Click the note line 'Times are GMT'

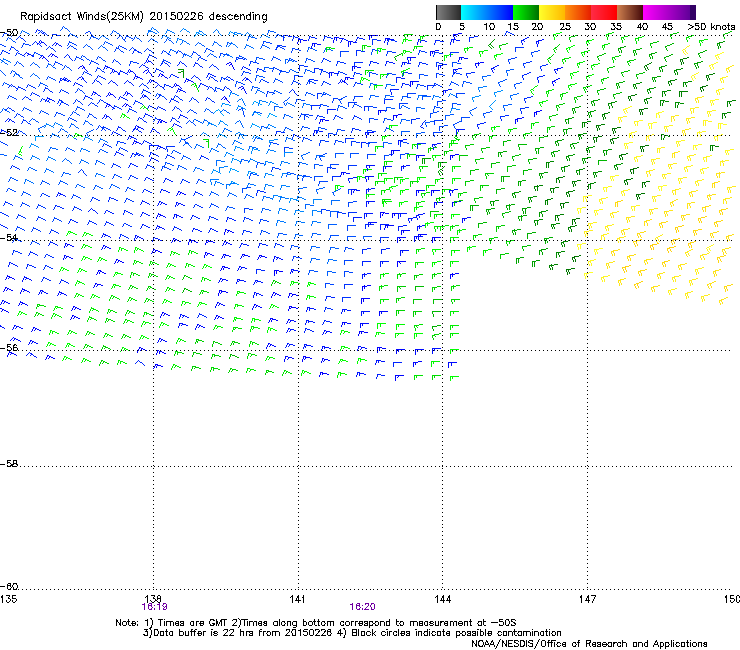pos(193,623)
